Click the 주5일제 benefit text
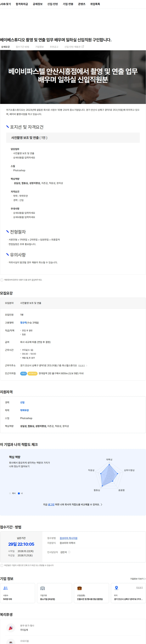Viewport: 146px width, 644px height. 24,630
